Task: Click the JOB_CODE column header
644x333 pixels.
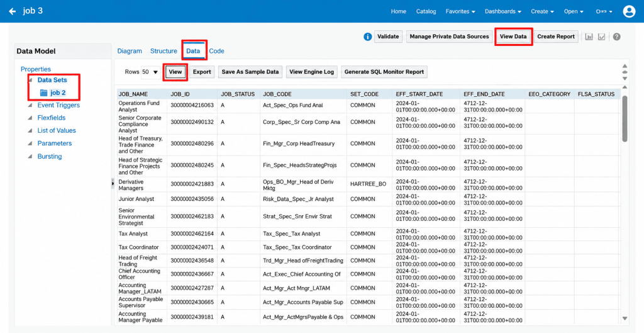Action: [x=304, y=94]
